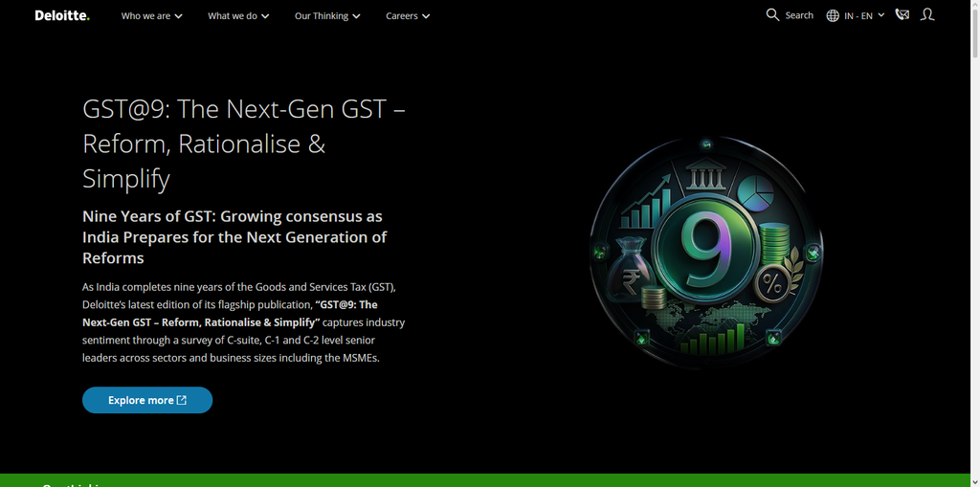
Task: Open the search magnifier icon
Action: (x=772, y=15)
